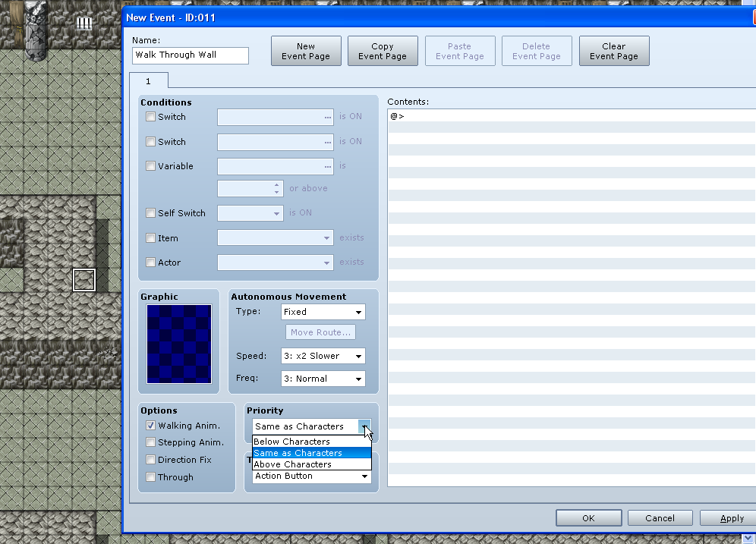
Task: Click the Graphic preview box
Action: tap(179, 344)
